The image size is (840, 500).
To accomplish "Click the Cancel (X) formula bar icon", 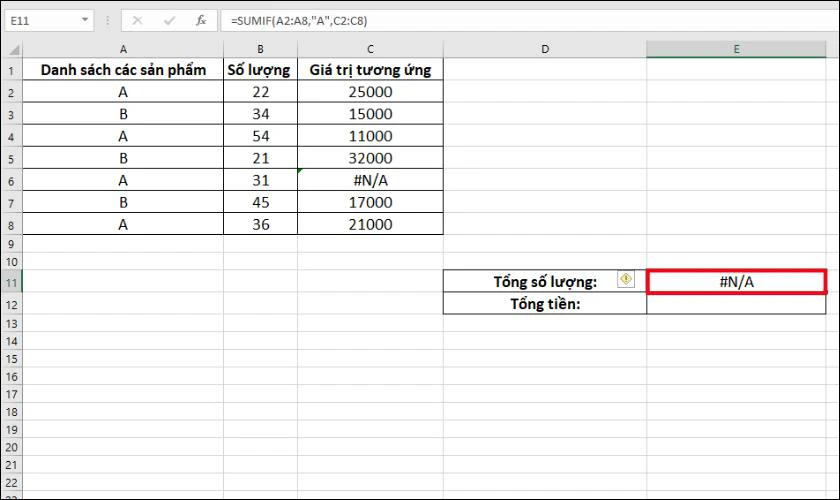I will click(137, 21).
